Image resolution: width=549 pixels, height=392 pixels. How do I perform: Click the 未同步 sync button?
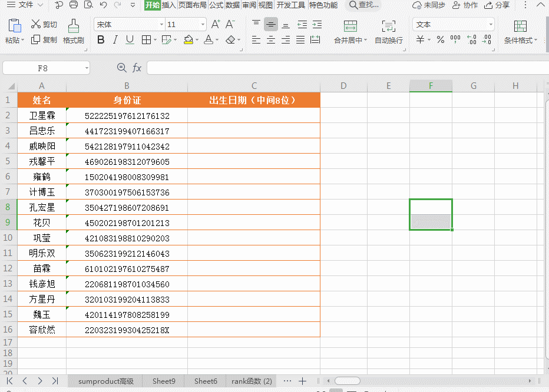[x=429, y=5]
